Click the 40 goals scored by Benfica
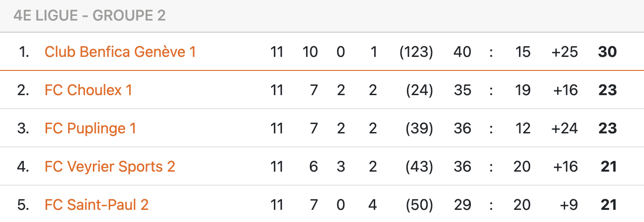This screenshot has width=644, height=222. 462,52
